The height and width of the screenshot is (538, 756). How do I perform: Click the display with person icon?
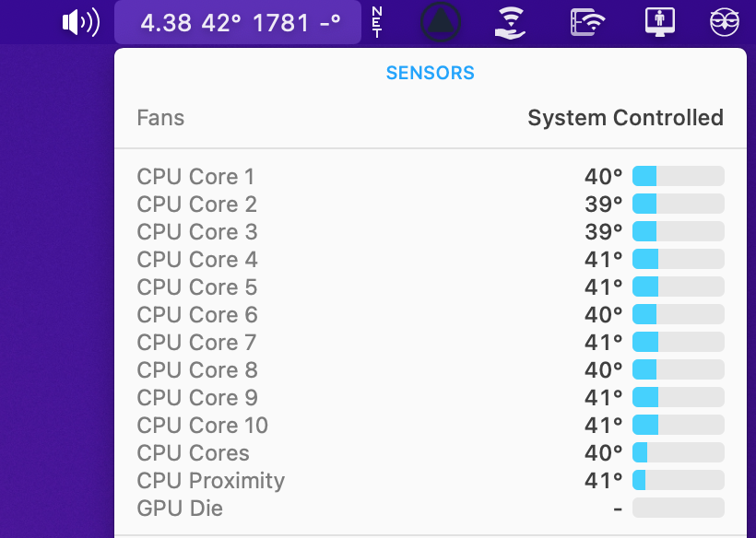click(659, 22)
